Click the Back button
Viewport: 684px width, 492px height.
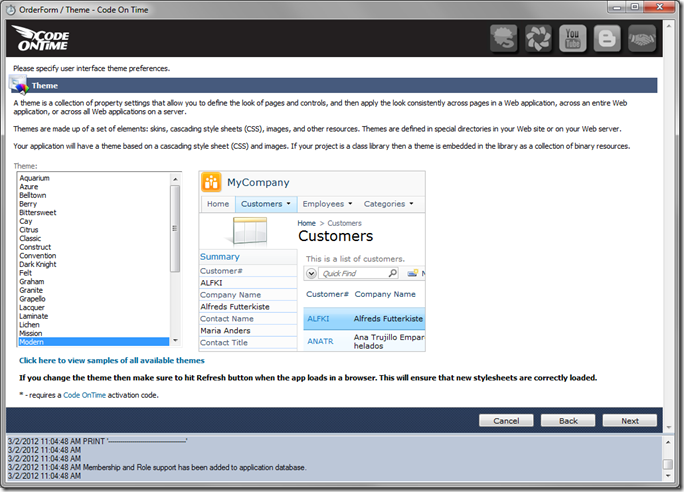[568, 420]
